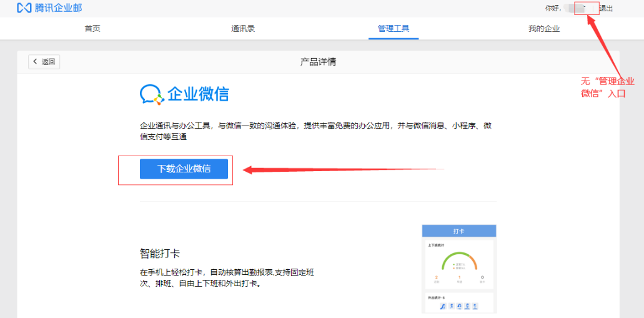The width and height of the screenshot is (644, 318).
Task: Click the blurred username beside 你好
Action: pos(580,8)
